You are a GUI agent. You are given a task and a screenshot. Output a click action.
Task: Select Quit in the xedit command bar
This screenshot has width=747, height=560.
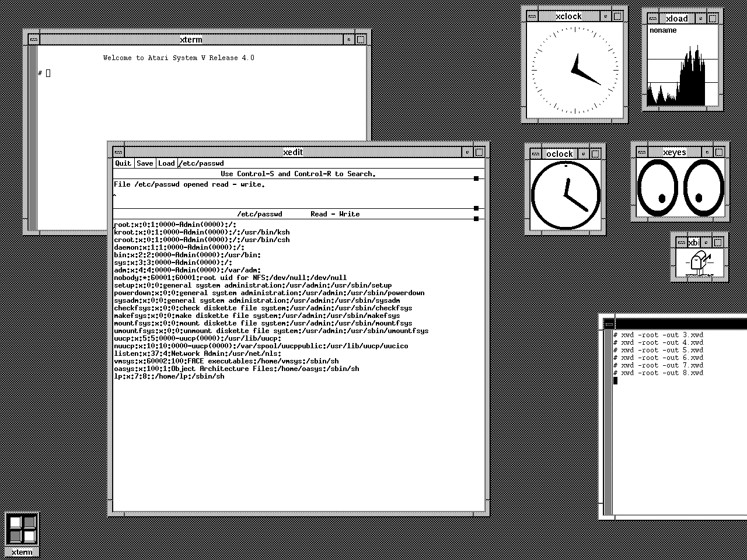pyautogui.click(x=123, y=163)
